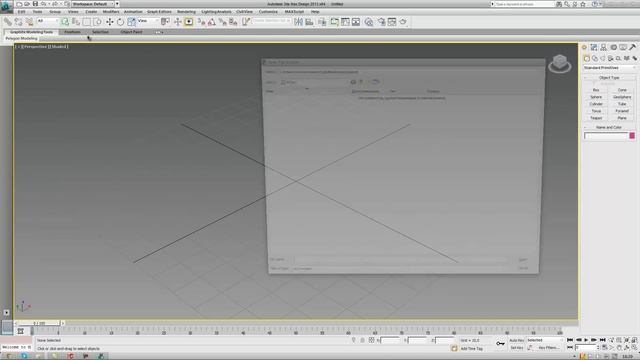Open the Render Setup dialog icon
Viewport: 640px width, 360px height.
point(382,22)
